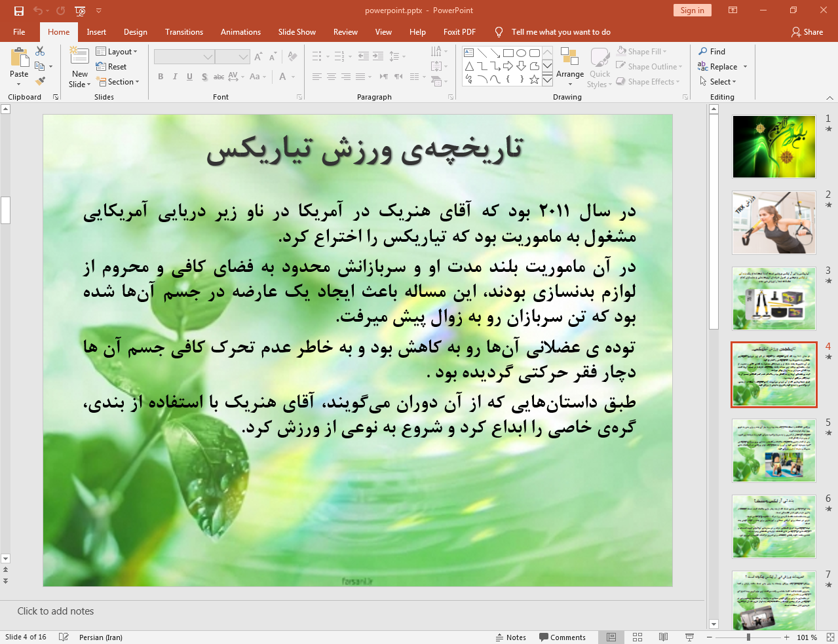Open the Arrange options
The image size is (838, 644).
[x=569, y=66]
